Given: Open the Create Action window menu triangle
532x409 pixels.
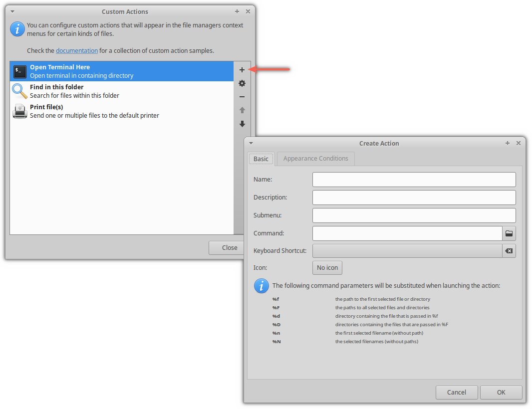Looking at the screenshot, I should (x=251, y=143).
